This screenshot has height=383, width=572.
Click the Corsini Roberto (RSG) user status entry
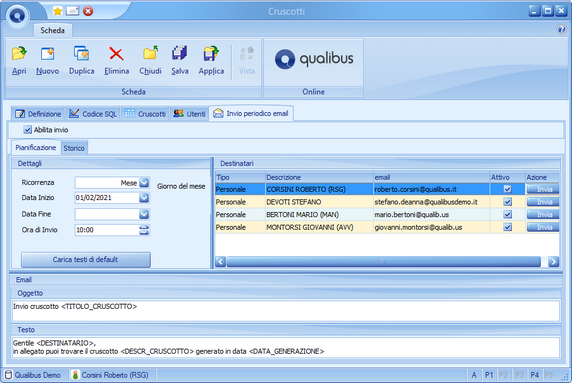point(111,375)
